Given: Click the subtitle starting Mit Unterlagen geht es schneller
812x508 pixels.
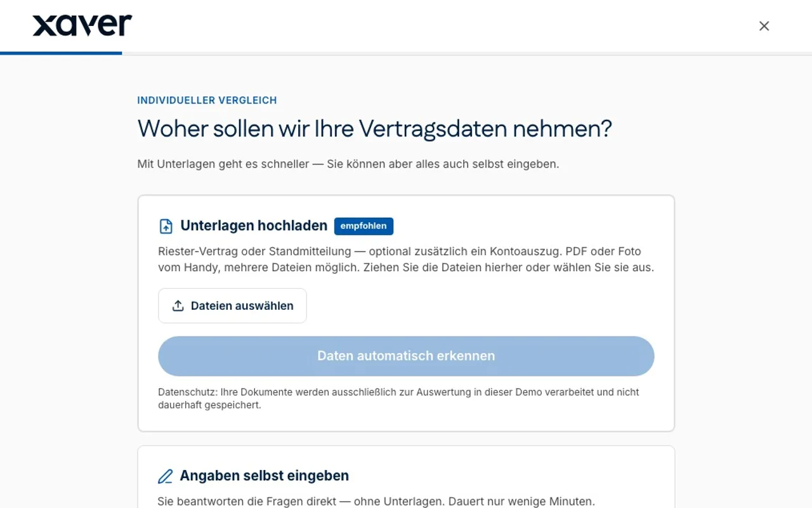Looking at the screenshot, I should click(x=348, y=164).
